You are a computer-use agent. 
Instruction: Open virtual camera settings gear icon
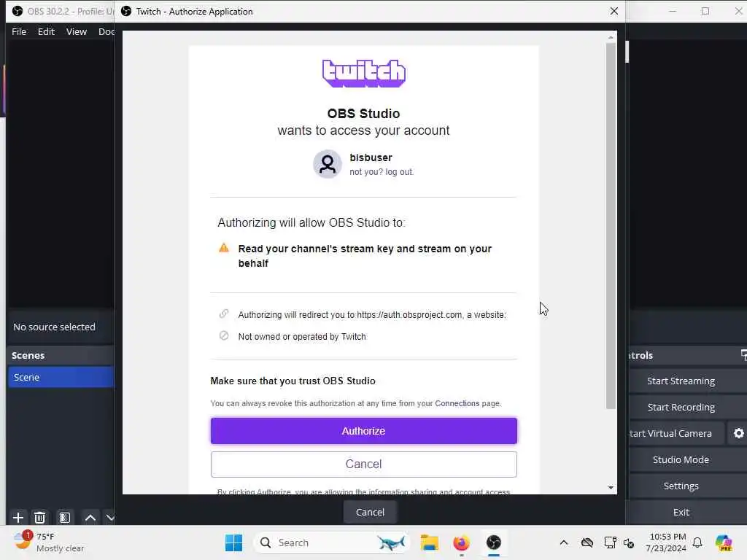[738, 433]
